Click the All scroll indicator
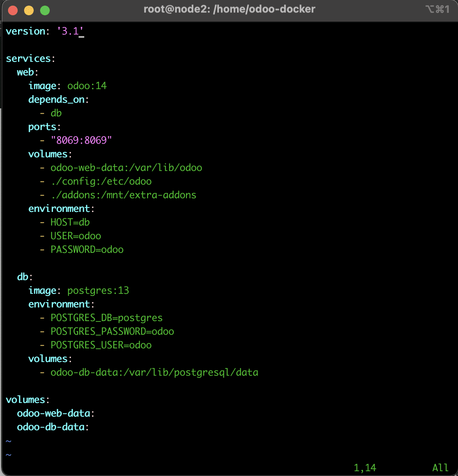The image size is (458, 476). [x=440, y=468]
